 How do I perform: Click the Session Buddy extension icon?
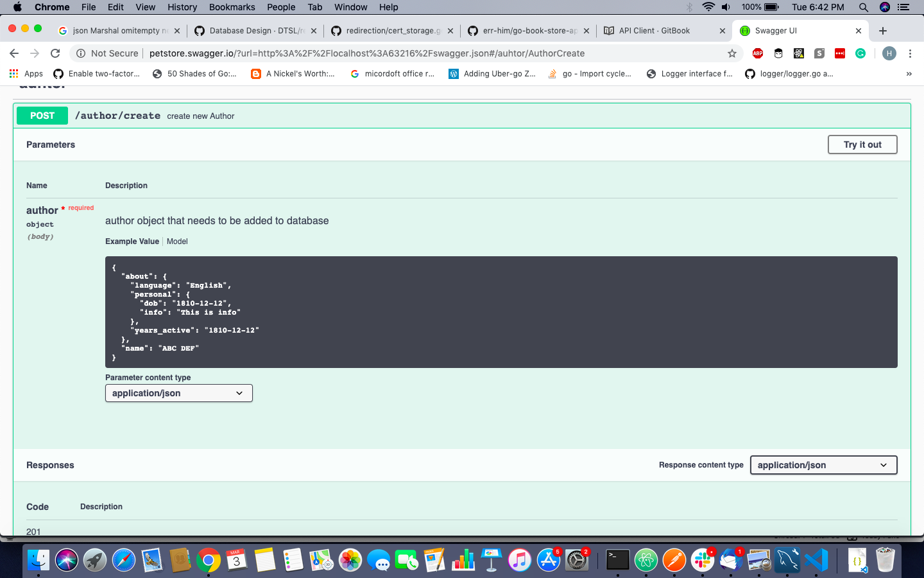819,53
